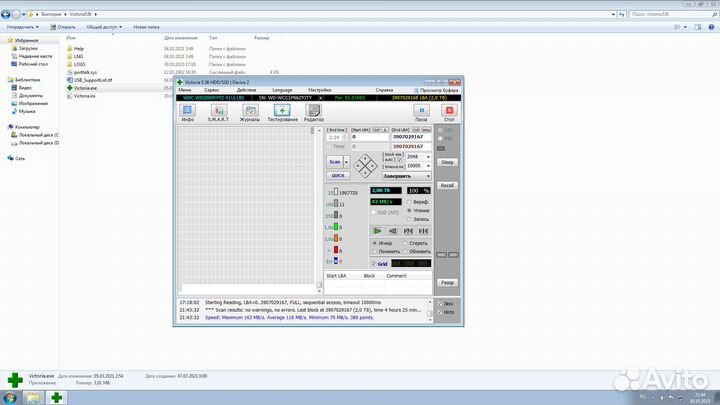Start scan with green play button
Viewport: 720px width, 405px height.
coord(377,231)
